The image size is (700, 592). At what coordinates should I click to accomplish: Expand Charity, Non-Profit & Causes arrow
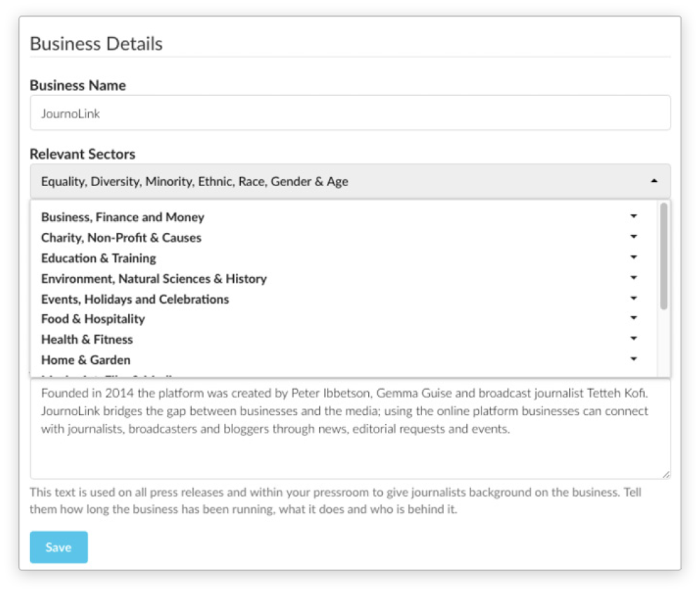tap(633, 237)
